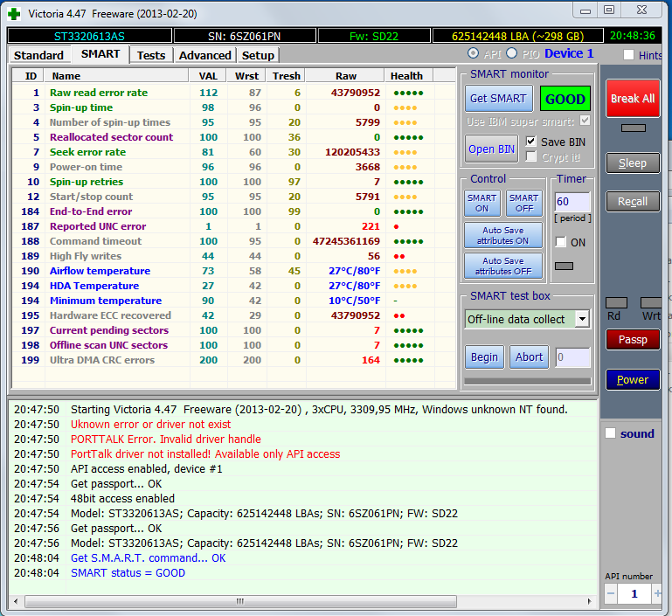Screen dimensions: 672x616
Task: Click the Open BIN button
Action: pos(491,149)
